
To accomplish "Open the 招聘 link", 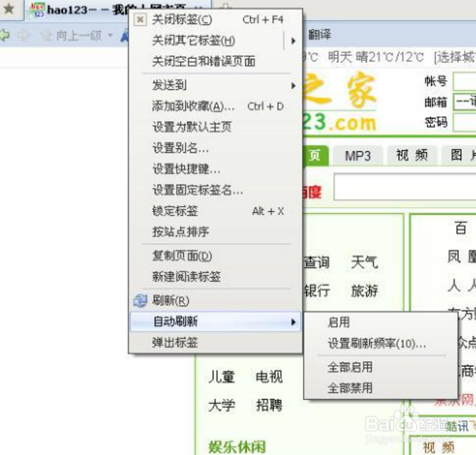I will [x=269, y=405].
